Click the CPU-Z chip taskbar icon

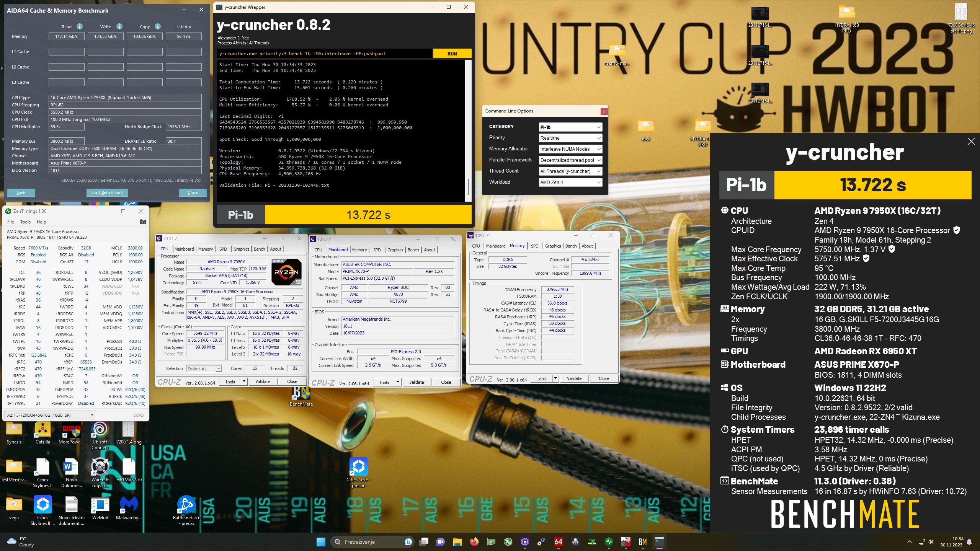pos(525,542)
